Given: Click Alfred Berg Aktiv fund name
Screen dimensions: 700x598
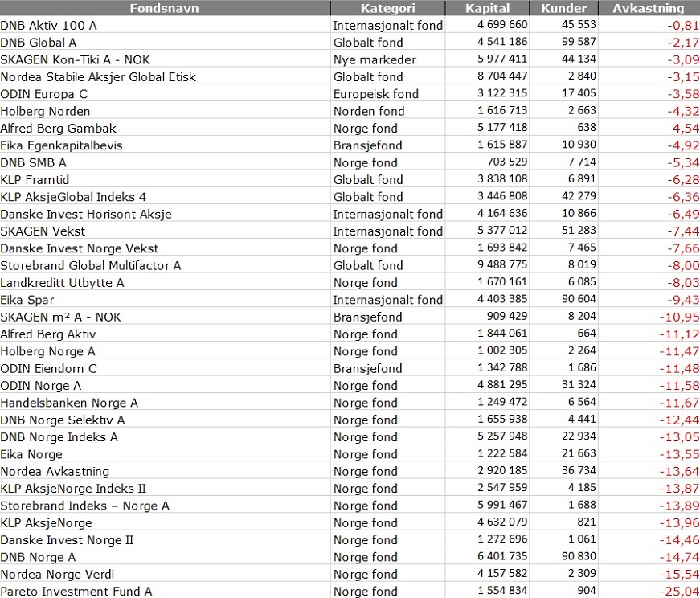Looking at the screenshot, I should (x=48, y=334).
